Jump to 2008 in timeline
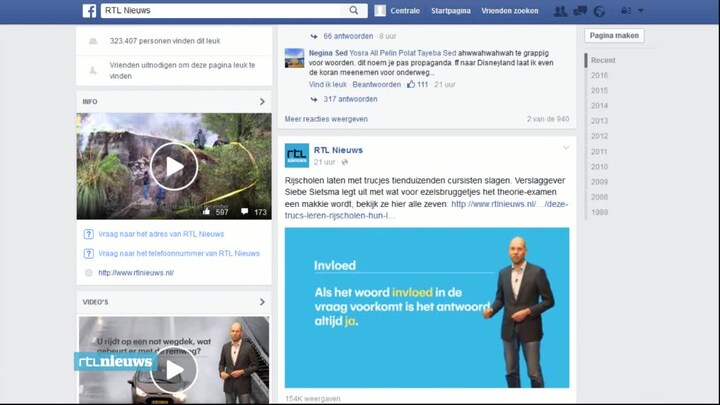This screenshot has height=405, width=720. [x=599, y=197]
